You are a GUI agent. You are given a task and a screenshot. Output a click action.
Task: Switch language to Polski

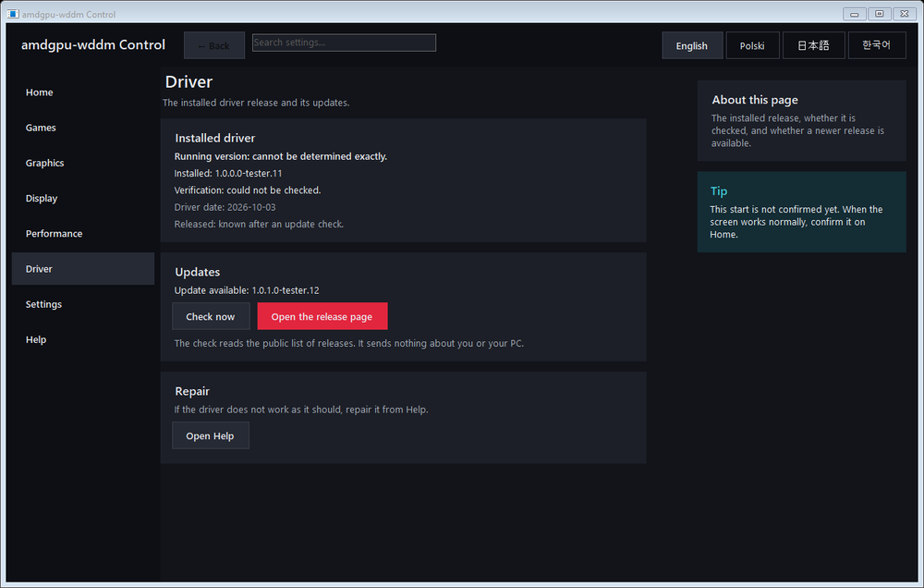coord(752,45)
